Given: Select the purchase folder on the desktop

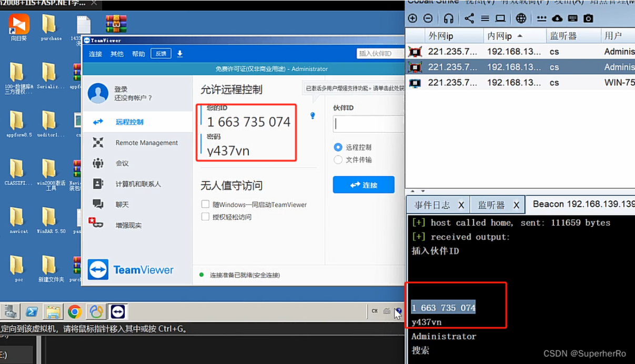Looking at the screenshot, I should tap(50, 27).
